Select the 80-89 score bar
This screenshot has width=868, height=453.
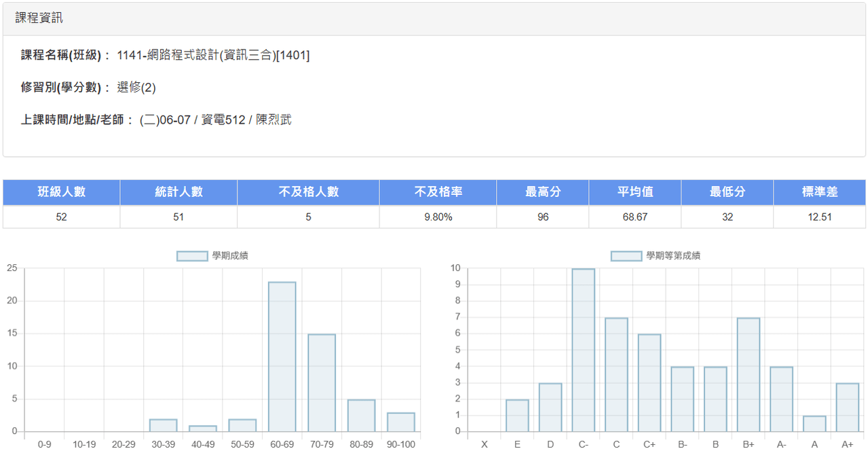pos(361,416)
